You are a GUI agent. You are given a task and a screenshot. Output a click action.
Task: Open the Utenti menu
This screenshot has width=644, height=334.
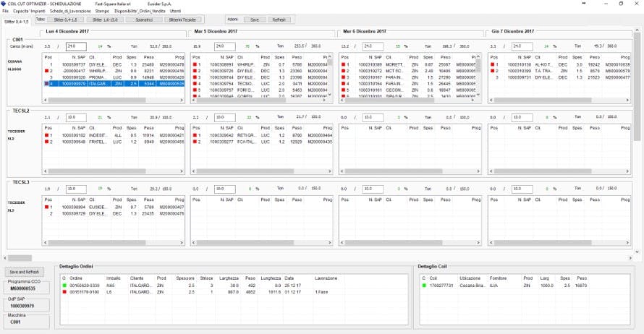(x=175, y=11)
